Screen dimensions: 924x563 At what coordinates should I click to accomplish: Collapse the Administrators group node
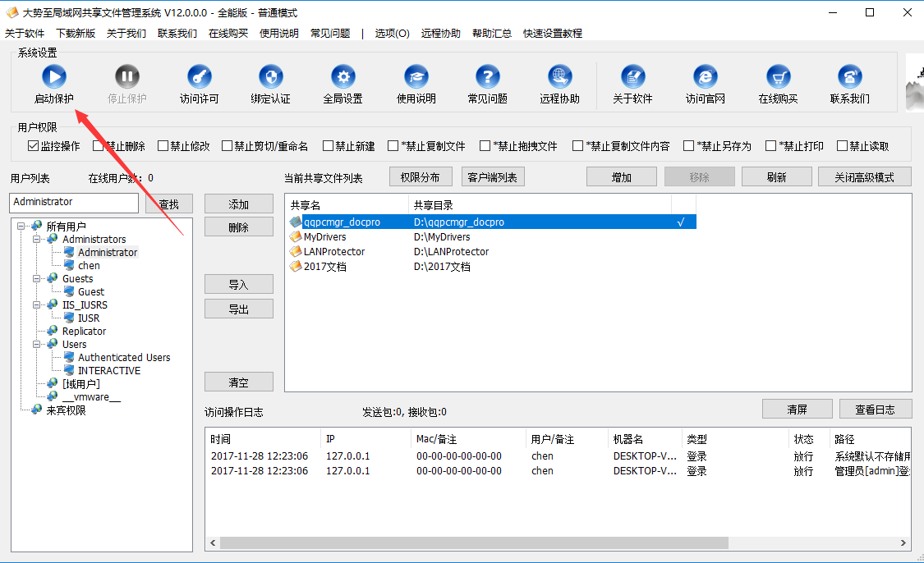[x=38, y=240]
